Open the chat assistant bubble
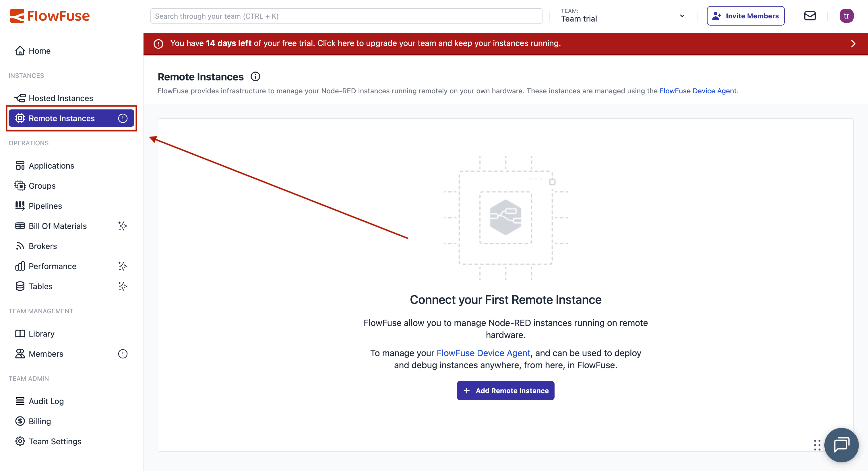Screen dimensions: 868x471 coord(841,445)
